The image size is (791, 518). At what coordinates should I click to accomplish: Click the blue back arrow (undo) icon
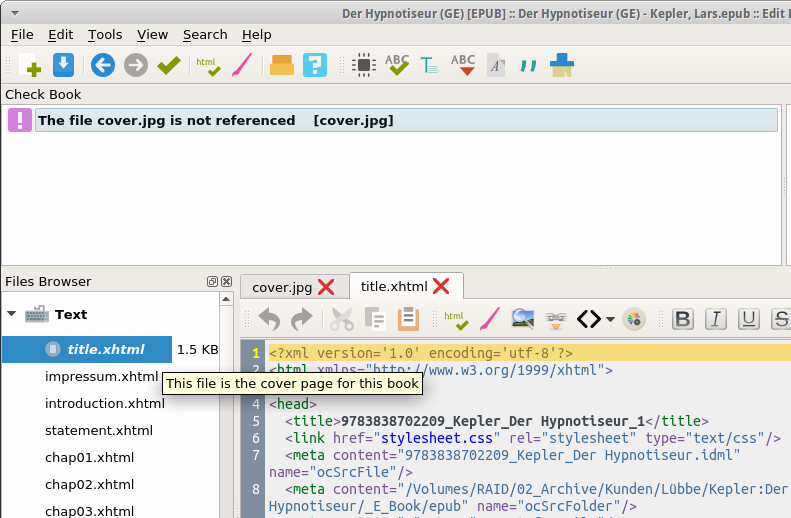[x=103, y=66]
